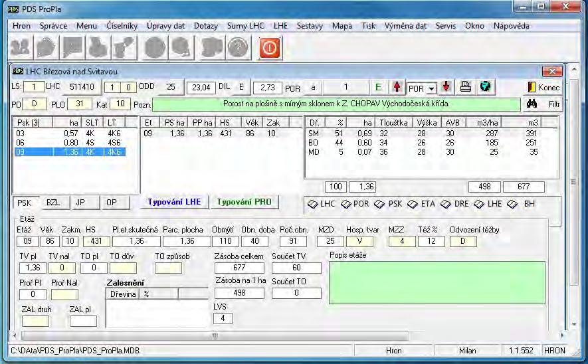
Task: Click the red power exit toolbar icon
Action: pos(269,48)
